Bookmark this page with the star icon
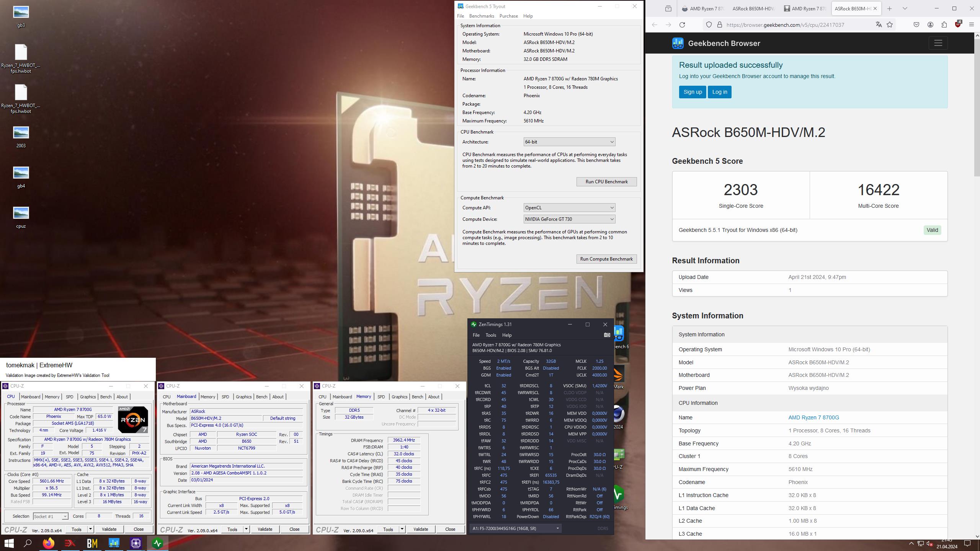Image resolution: width=980 pixels, height=551 pixels. [890, 24]
